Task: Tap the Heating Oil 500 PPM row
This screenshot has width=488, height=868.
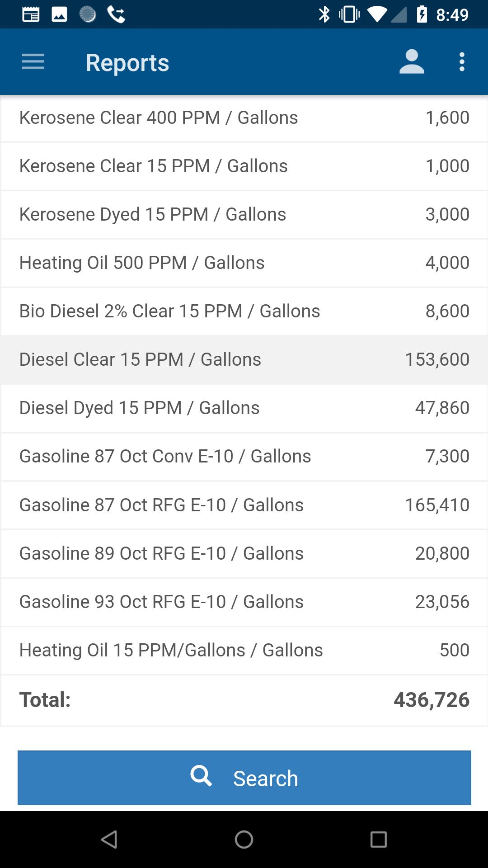Action: point(244,263)
